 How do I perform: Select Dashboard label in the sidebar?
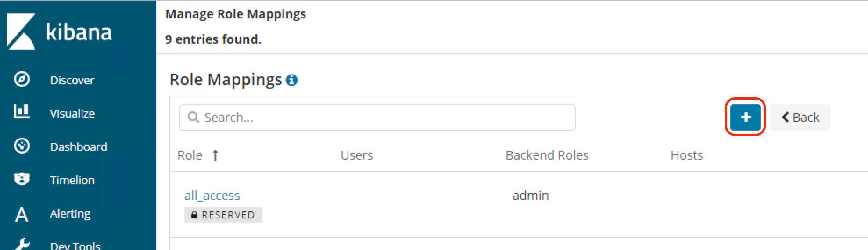(x=79, y=147)
